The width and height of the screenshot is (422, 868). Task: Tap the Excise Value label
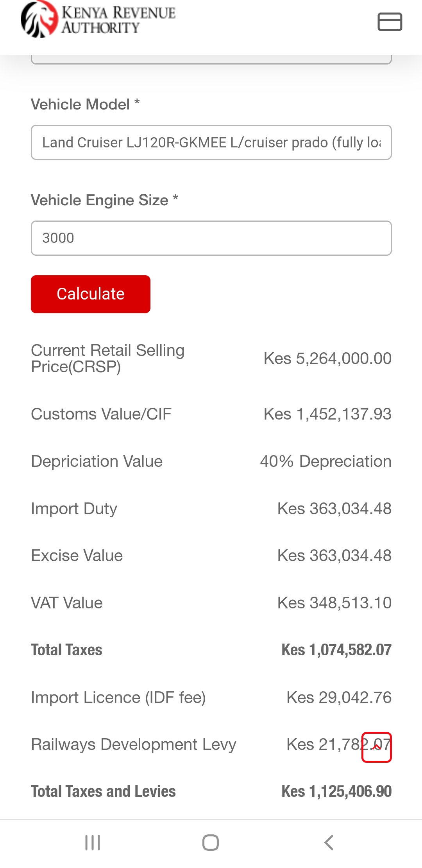click(x=77, y=556)
